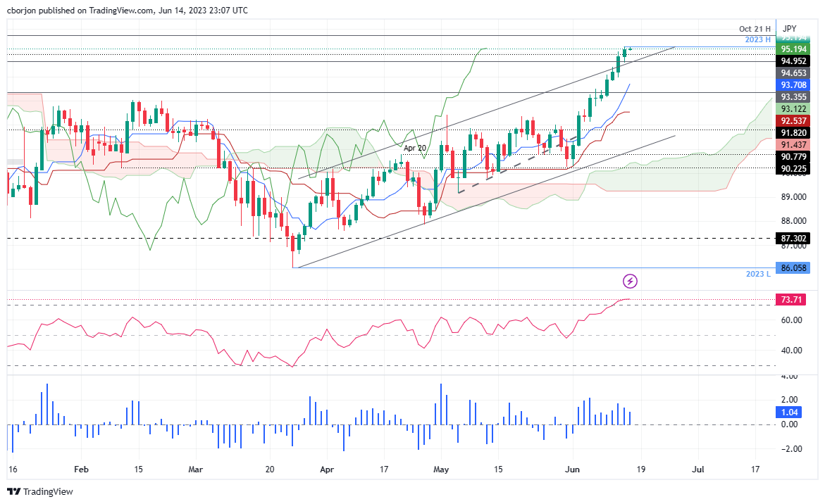825x504 pixels.
Task: Click the TradingView logo at bottom left
Action: coord(40,491)
